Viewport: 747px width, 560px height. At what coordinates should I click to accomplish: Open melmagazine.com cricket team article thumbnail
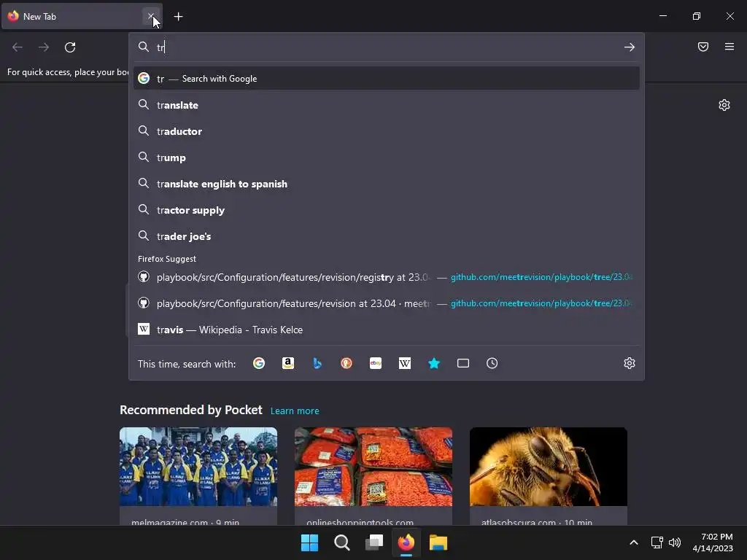pos(198,467)
